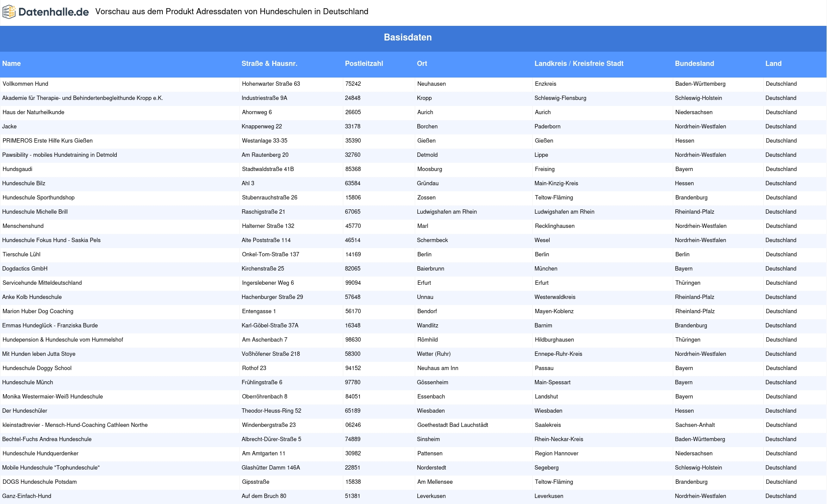
Task: Select the Ganz-Einfach-Hund entry
Action: pos(27,496)
